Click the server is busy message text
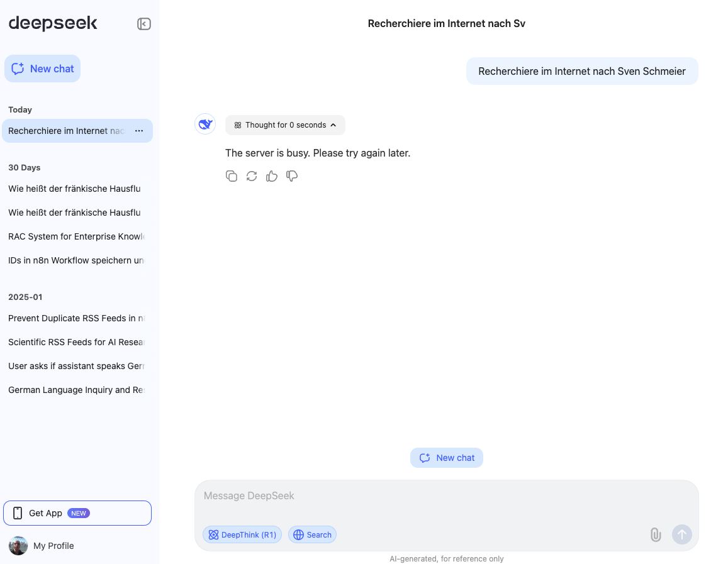Viewport: 728px width, 564px height. tap(318, 153)
